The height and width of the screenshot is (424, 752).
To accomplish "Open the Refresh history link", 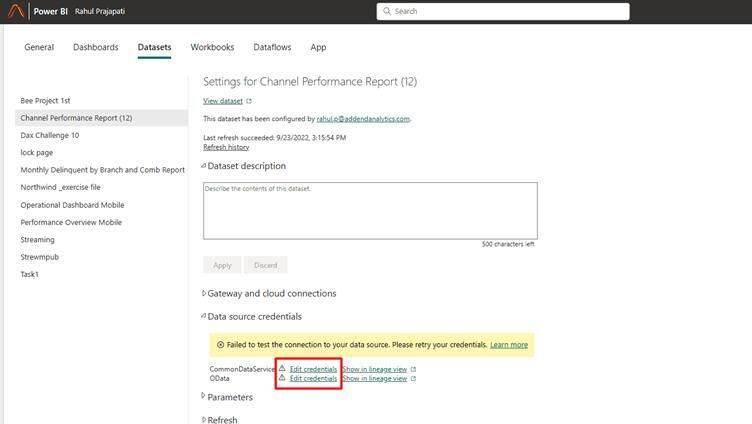I will coord(226,147).
